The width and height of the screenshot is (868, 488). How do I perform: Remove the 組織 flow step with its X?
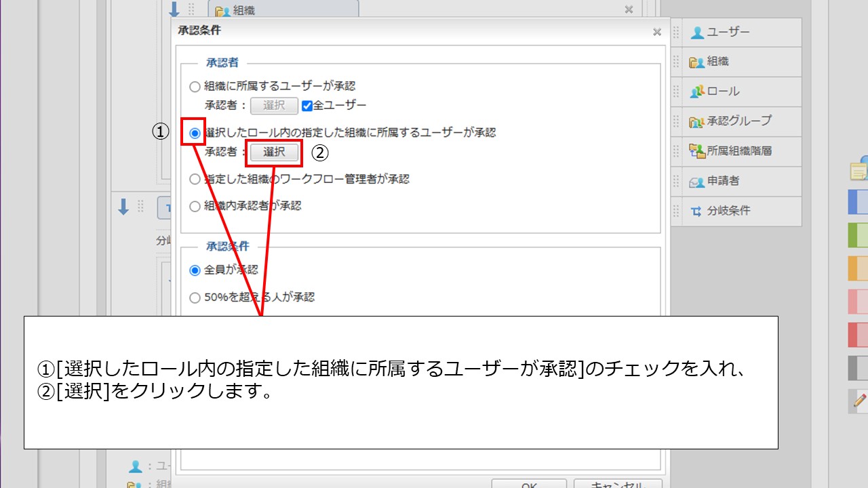point(629,9)
